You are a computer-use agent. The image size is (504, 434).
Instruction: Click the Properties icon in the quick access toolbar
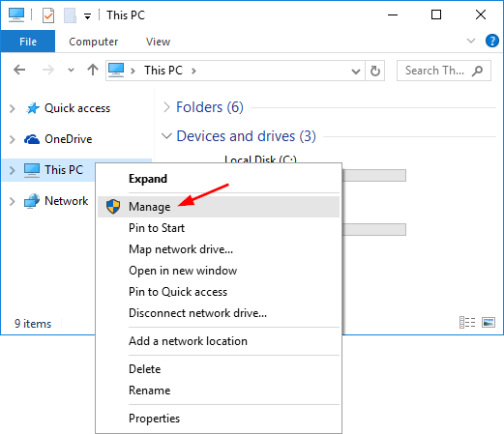pos(48,15)
